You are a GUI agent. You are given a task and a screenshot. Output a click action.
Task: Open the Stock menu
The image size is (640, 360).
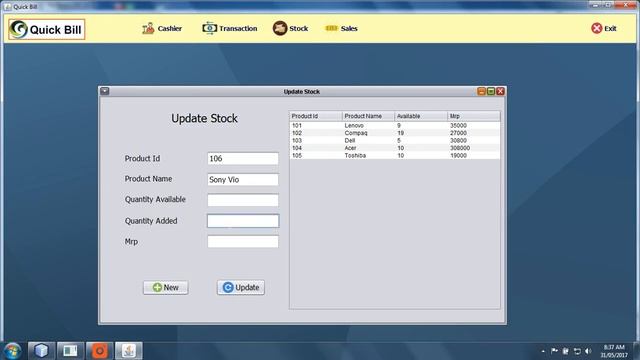point(290,28)
